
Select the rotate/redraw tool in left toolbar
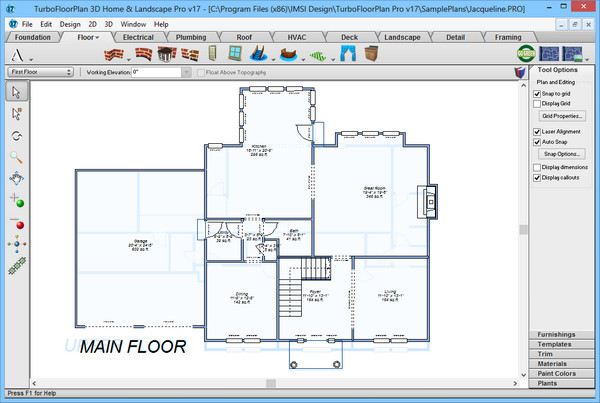(x=17, y=135)
